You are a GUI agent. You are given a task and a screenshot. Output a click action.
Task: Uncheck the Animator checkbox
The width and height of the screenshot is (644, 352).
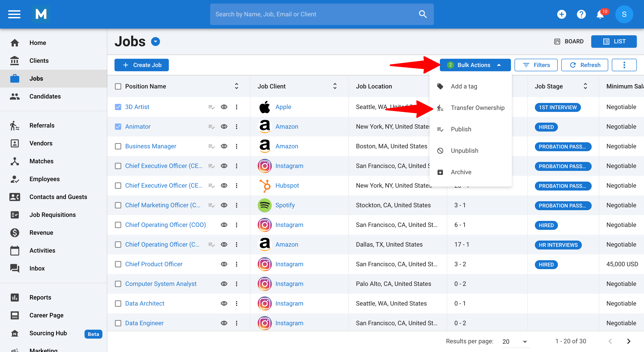(x=118, y=127)
